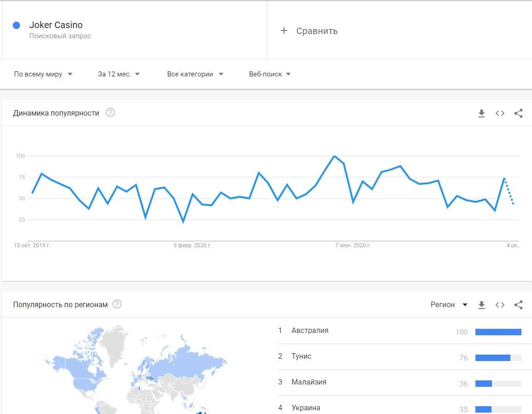
Task: Click the blue dot next to Joker Casino
Action: (17, 25)
